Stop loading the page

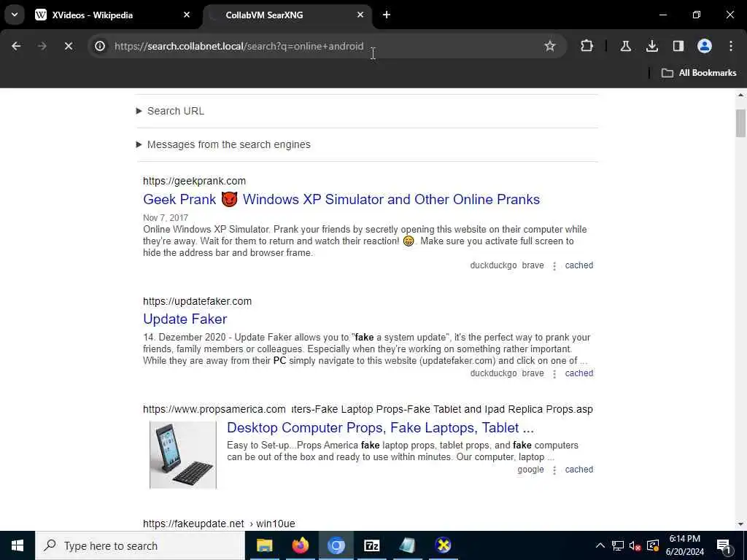(x=68, y=46)
